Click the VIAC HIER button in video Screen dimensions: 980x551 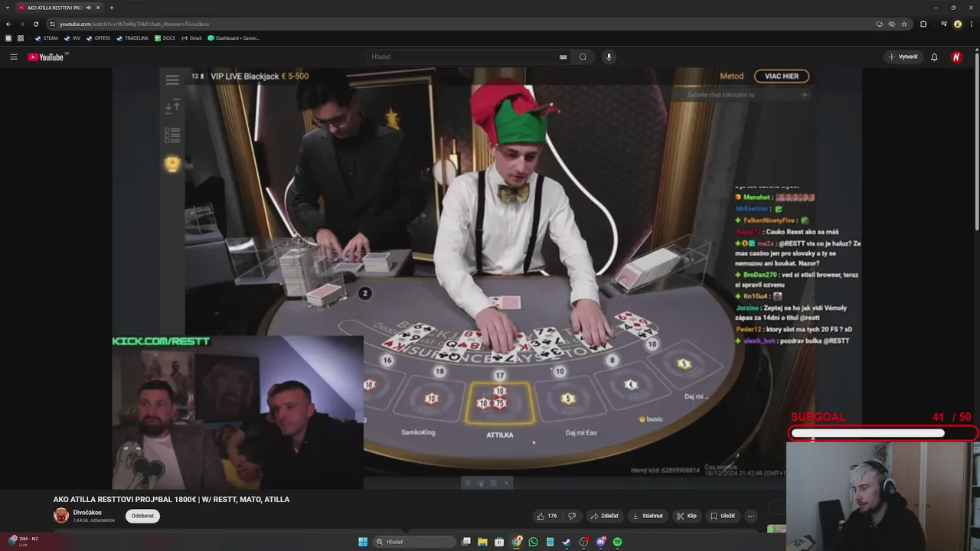point(782,76)
